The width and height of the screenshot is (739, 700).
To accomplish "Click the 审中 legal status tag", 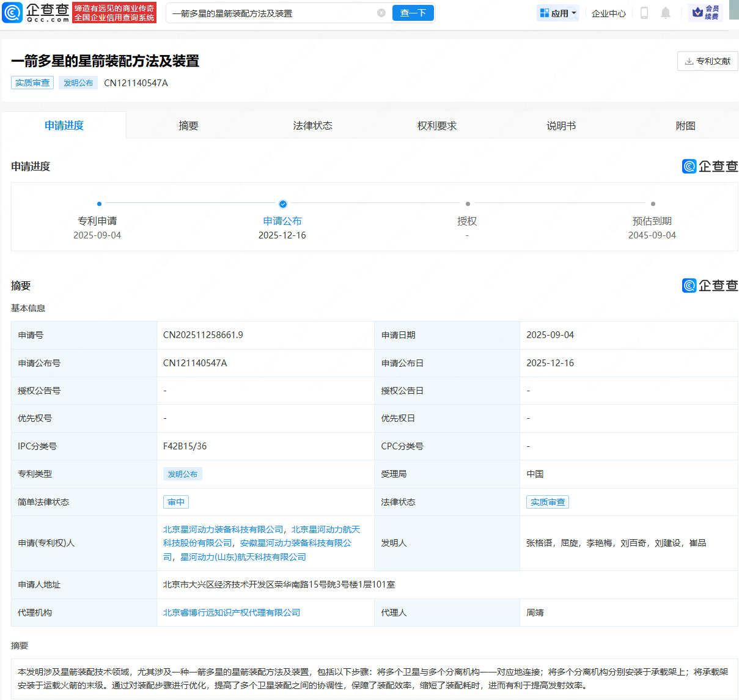I will [175, 501].
